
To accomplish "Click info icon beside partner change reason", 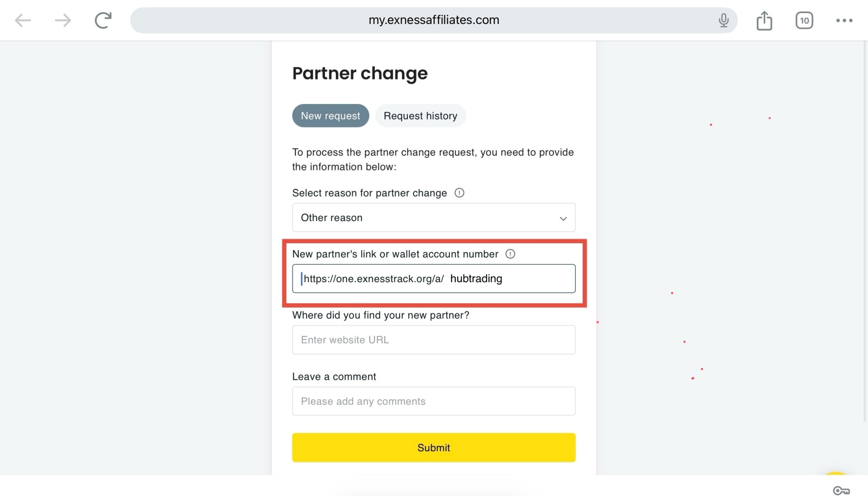I will click(459, 193).
